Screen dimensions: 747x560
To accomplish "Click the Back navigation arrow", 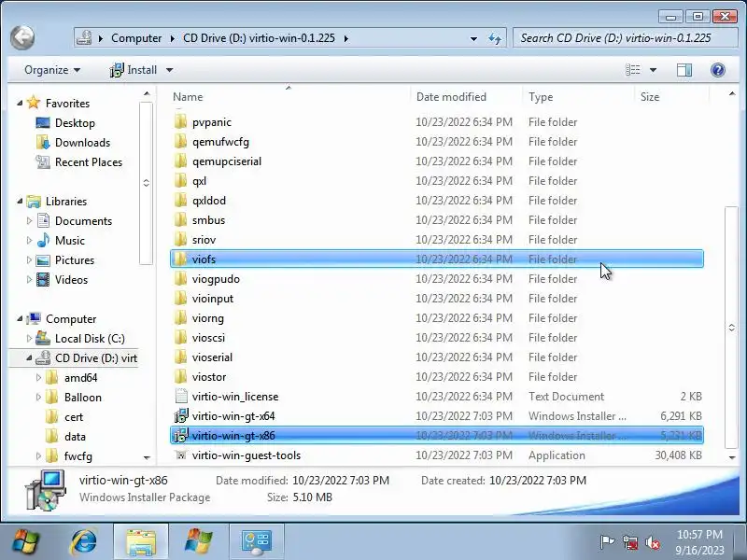I will point(22,37).
